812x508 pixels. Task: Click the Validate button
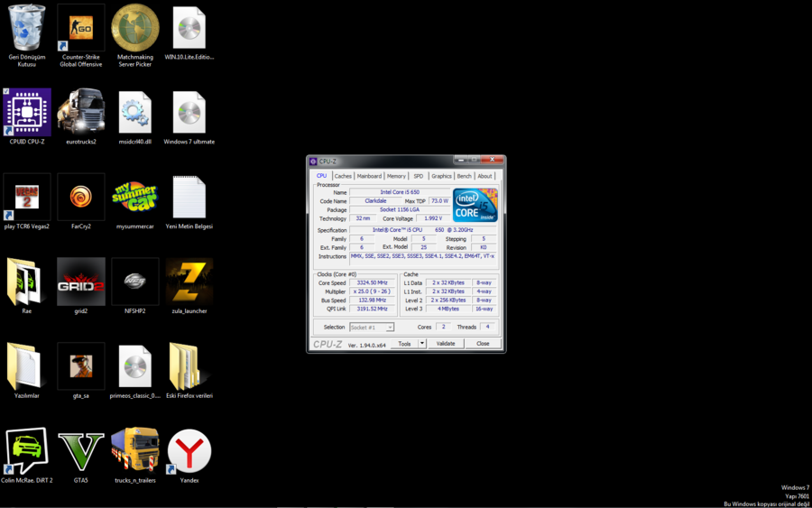pyautogui.click(x=446, y=343)
